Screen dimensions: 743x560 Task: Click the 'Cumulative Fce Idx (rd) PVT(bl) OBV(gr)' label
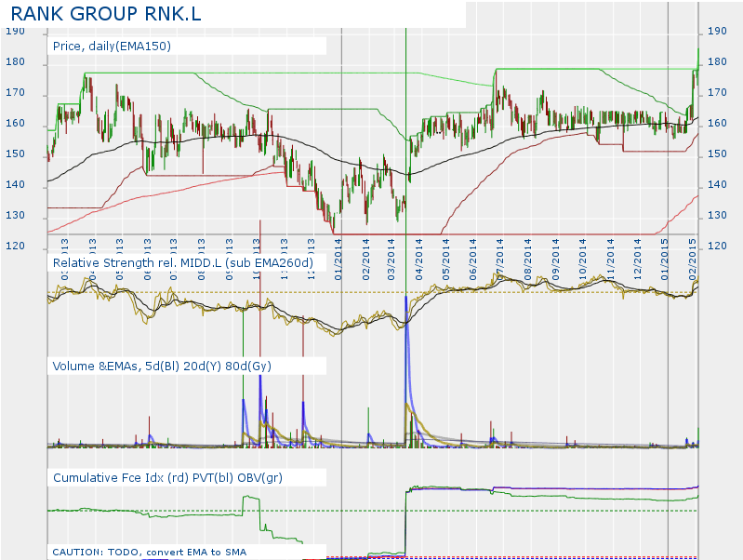167,477
